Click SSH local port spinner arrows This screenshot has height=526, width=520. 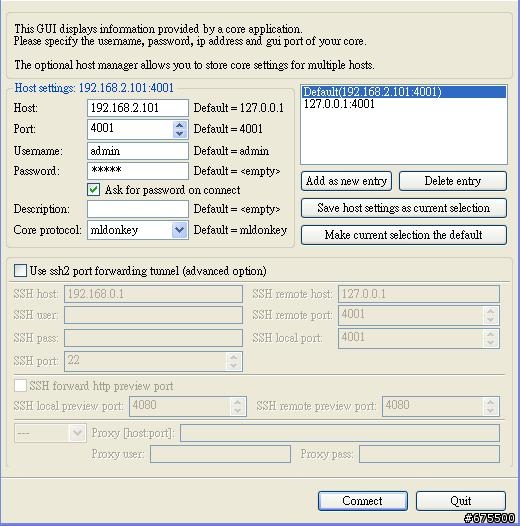(491, 338)
